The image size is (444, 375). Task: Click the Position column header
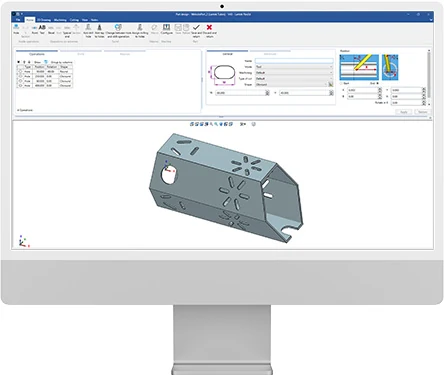[39, 67]
